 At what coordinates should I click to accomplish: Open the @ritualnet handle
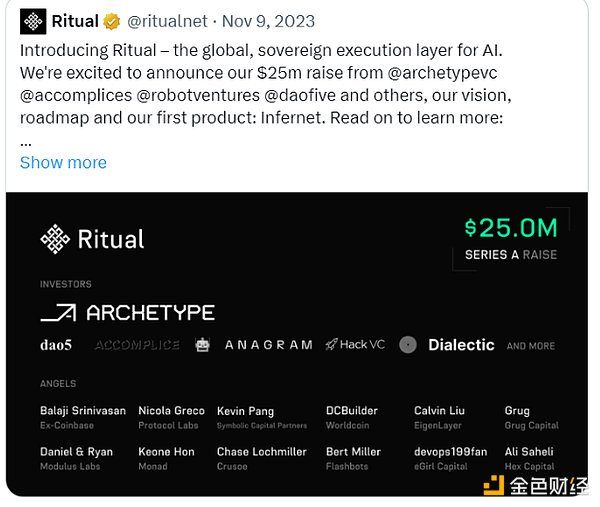pos(167,21)
